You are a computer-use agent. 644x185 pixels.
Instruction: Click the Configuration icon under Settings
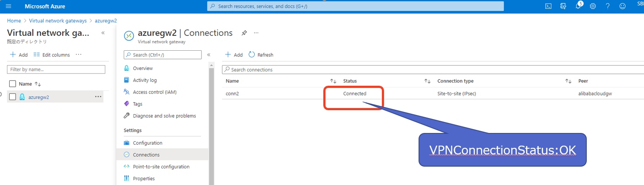[x=127, y=143]
